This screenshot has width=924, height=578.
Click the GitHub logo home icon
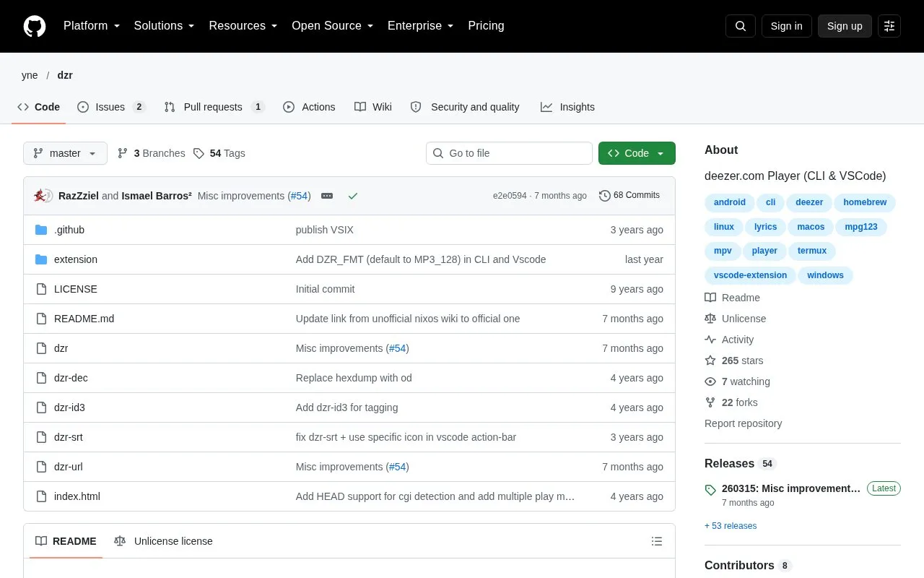tap(35, 26)
